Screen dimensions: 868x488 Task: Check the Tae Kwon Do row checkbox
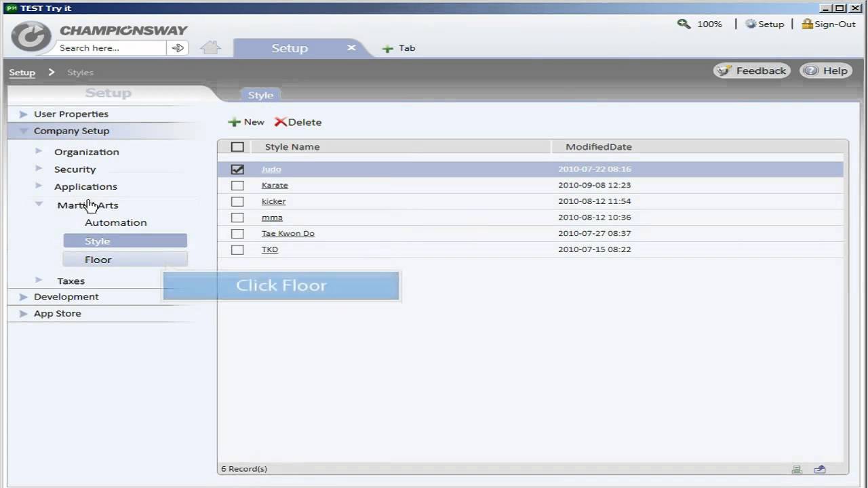point(237,233)
